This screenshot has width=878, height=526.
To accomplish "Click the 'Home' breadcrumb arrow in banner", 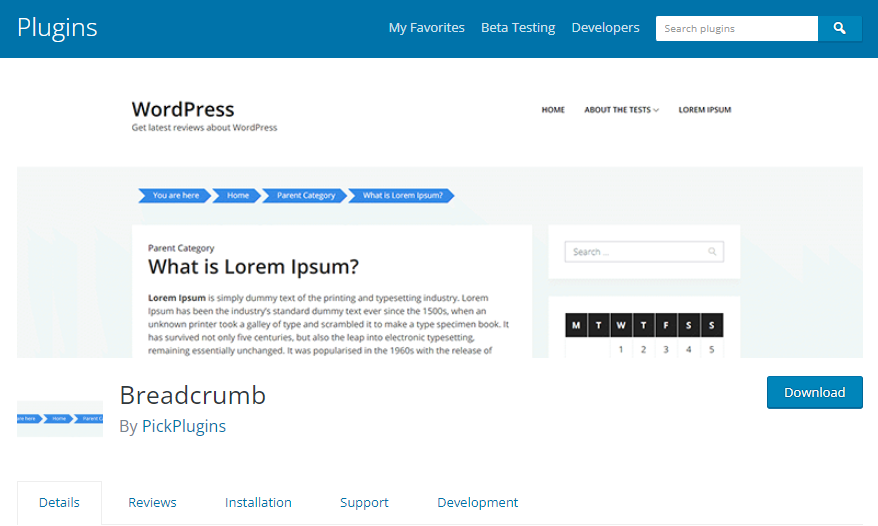I will [237, 195].
